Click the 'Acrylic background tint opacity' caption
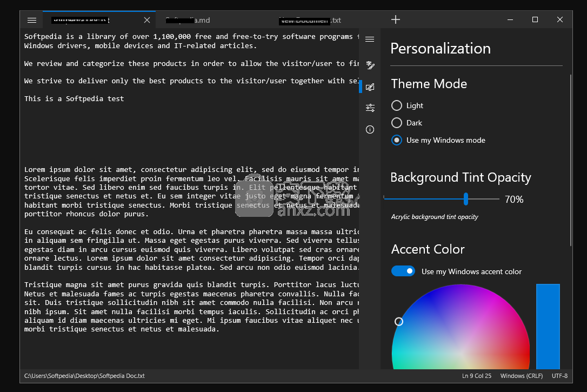This screenshot has width=587, height=392. (x=435, y=217)
